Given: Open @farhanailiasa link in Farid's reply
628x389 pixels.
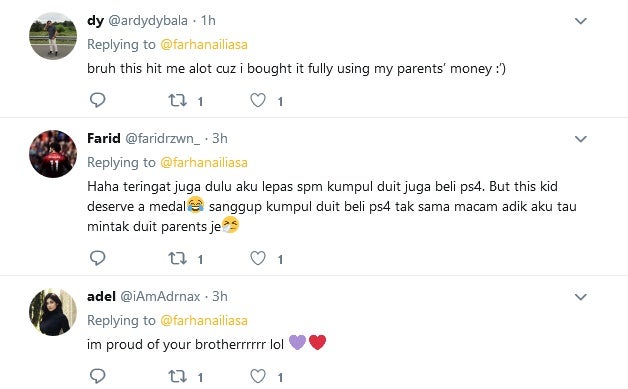Looking at the screenshot, I should [x=204, y=162].
